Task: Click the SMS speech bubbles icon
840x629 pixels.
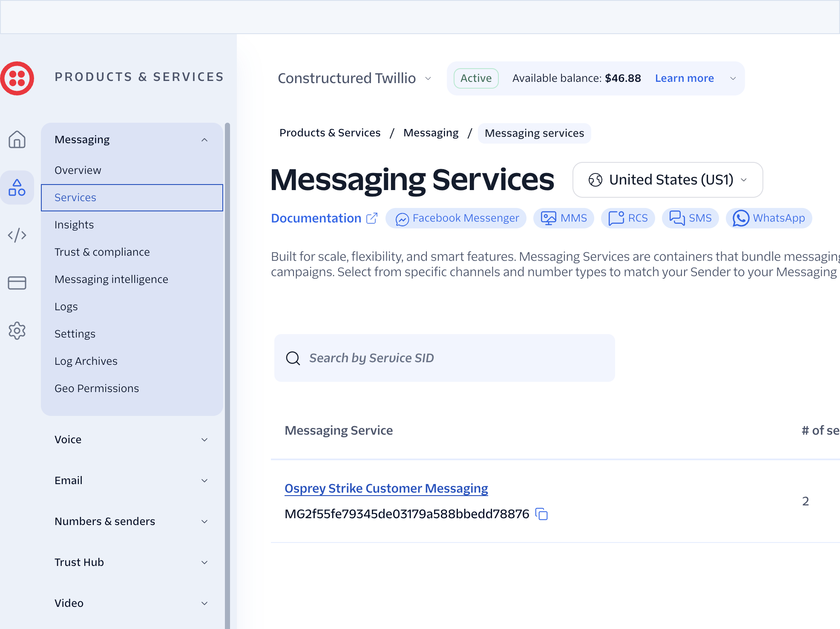Action: click(677, 218)
